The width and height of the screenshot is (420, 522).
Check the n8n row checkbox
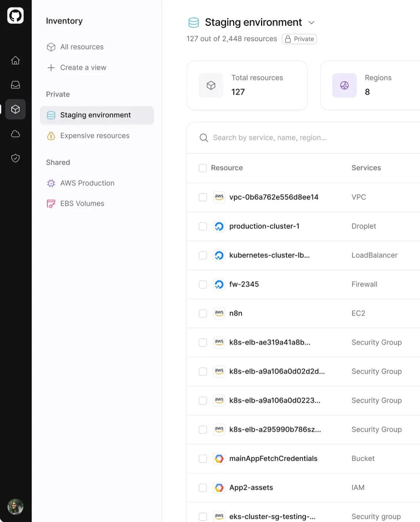[203, 313]
